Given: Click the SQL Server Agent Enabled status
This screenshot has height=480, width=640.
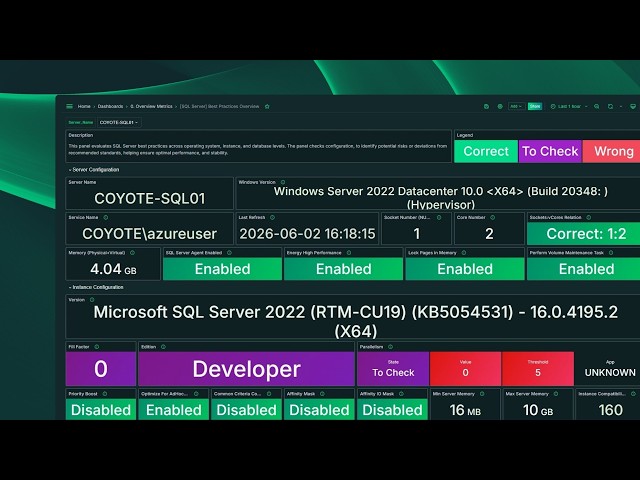Looking at the screenshot, I should coord(222,269).
